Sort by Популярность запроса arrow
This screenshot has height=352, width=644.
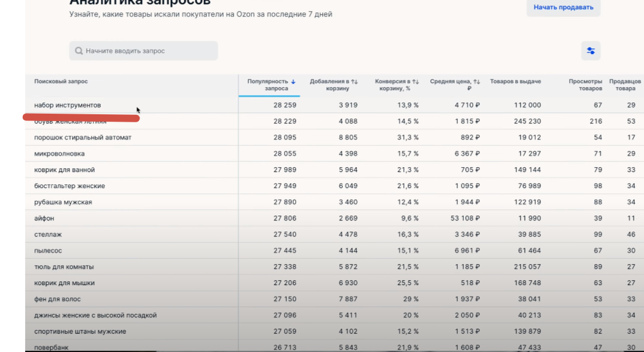point(293,82)
